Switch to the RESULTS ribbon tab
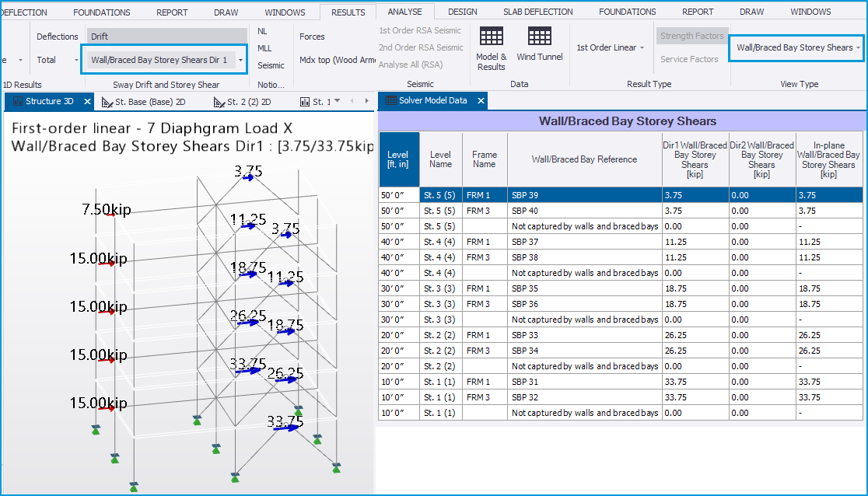Viewport: 868px width, 496px height. click(348, 12)
